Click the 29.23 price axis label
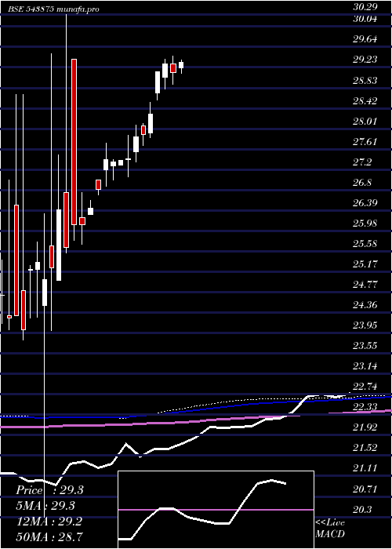Screen dimensions: 392x549 (x=365, y=60)
